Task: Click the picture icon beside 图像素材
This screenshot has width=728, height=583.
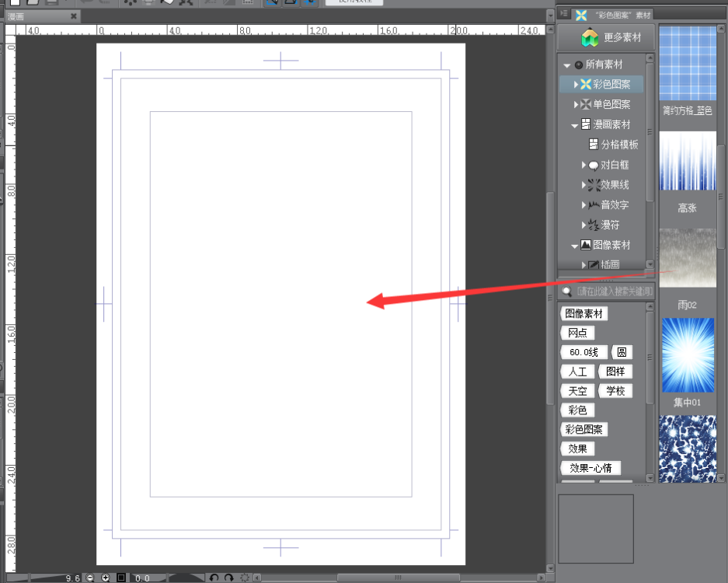Action: [586, 245]
